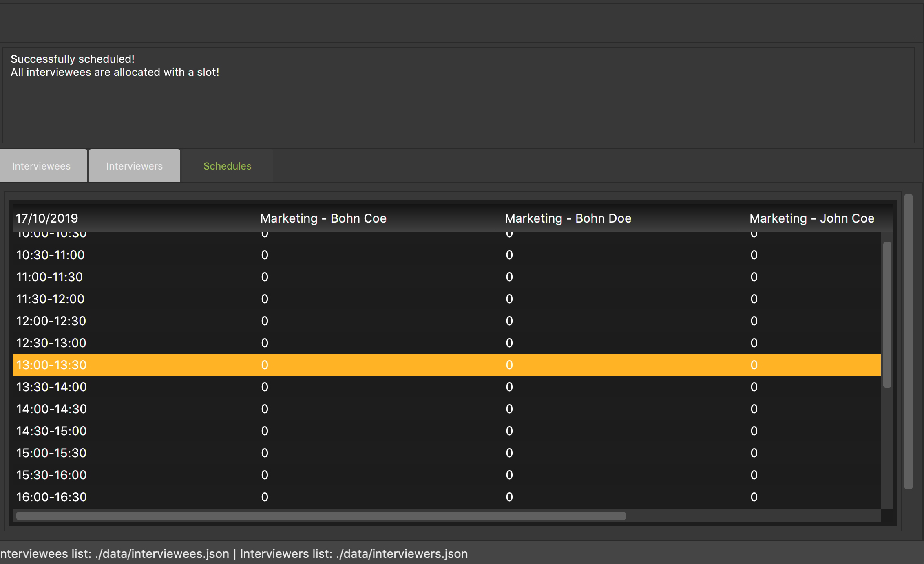Select the 10:30-11:00 time slot row
Viewport: 924px width, 564px height.
point(51,255)
